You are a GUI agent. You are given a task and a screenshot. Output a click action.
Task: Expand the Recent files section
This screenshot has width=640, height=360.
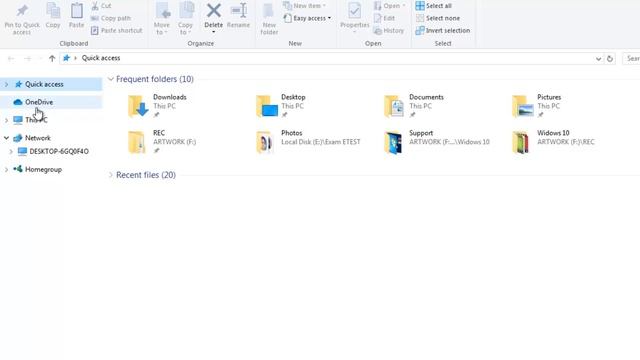tap(111, 175)
